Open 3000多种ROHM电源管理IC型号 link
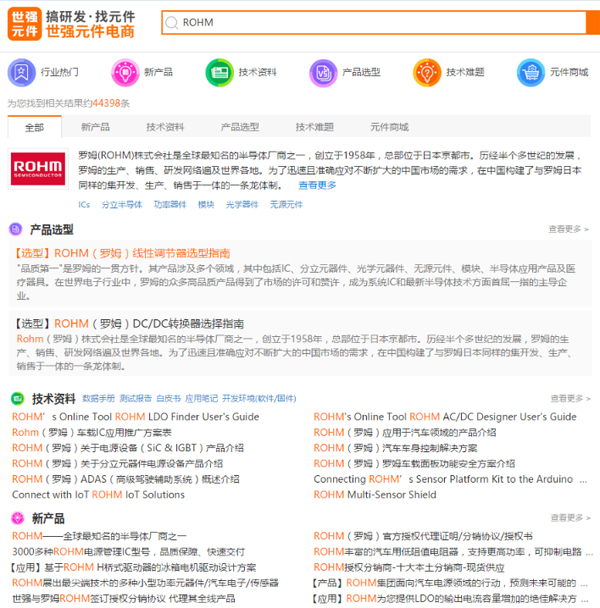This screenshot has height=608, width=600. click(128, 552)
